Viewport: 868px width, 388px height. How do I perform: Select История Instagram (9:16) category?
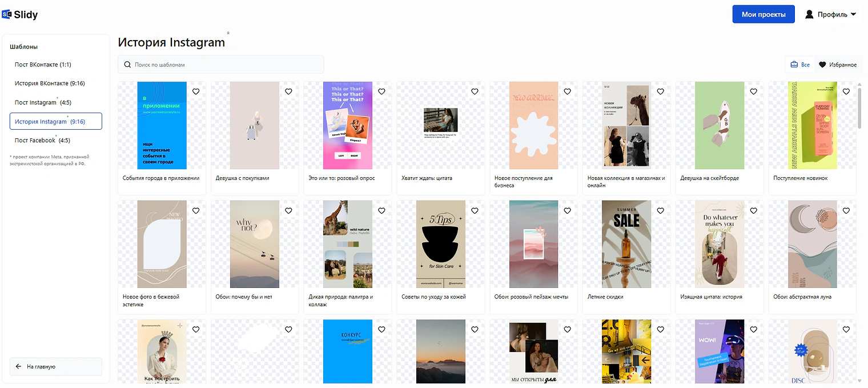click(x=56, y=121)
